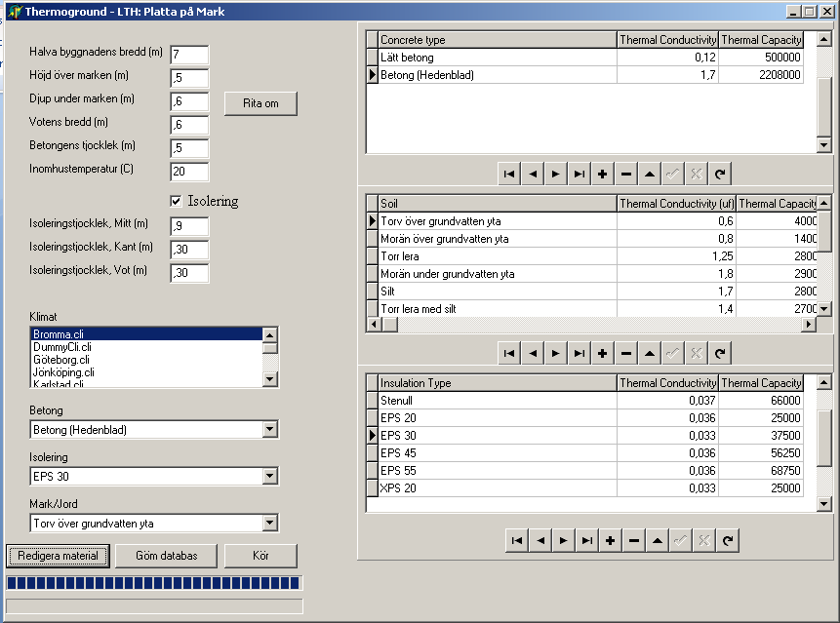Screen dimensions: 840x623
Task: Edit record in soil navigator
Action: coord(650,353)
